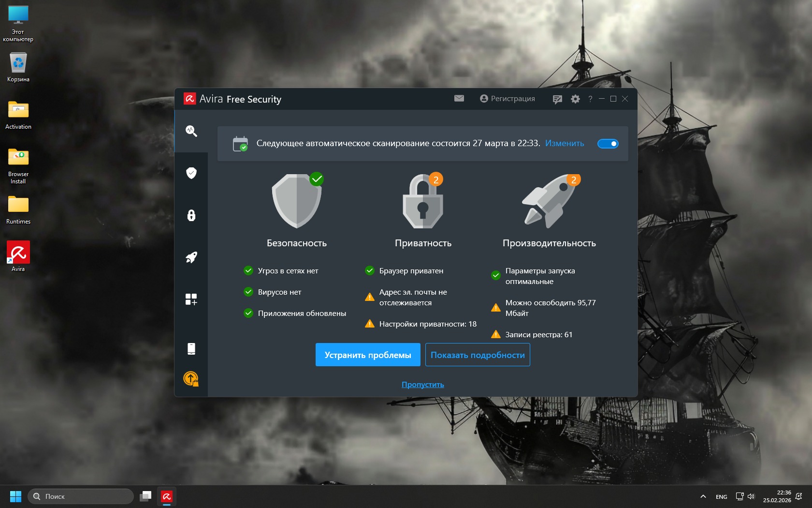Image resolution: width=812 pixels, height=508 pixels.
Task: Click the Устранить проблемы button
Action: click(x=367, y=355)
